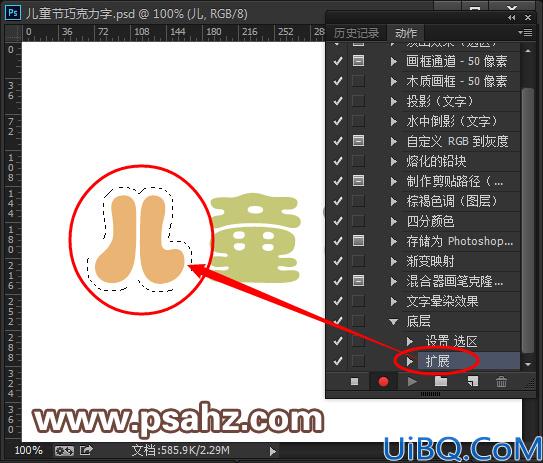Toggle checkmark for 渐变映射
Image resolution: width=543 pixels, height=463 pixels.
(x=338, y=261)
